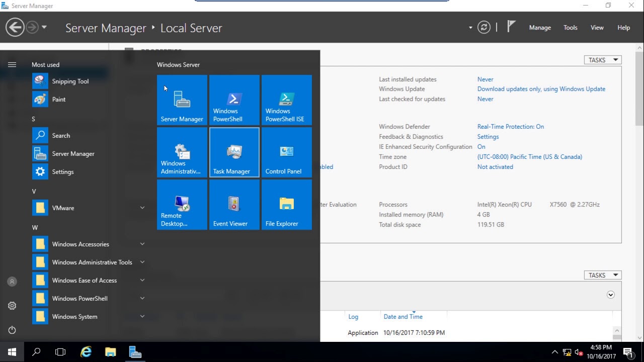The width and height of the screenshot is (644, 362).
Task: Click the network tray icon
Action: (567, 352)
